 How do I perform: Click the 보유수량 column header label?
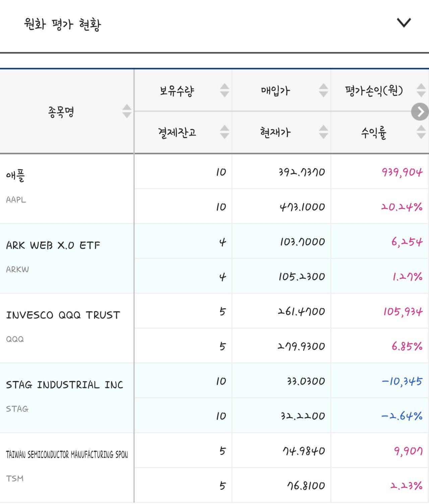(x=177, y=91)
